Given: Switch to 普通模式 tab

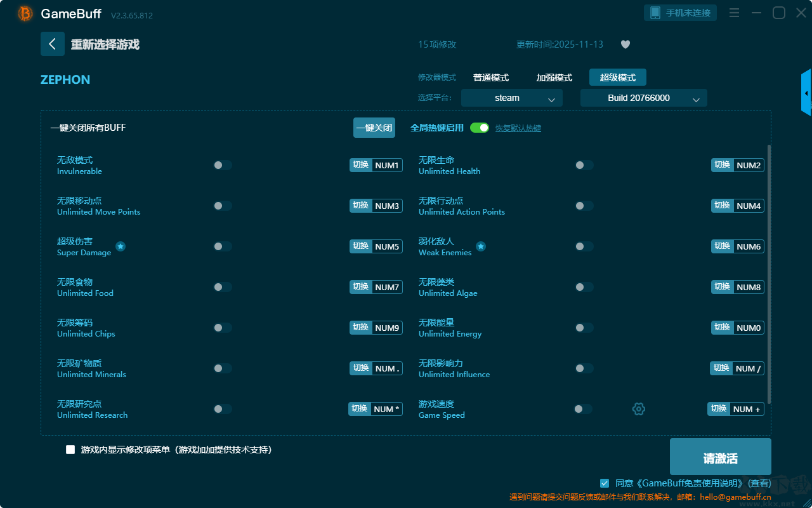Looking at the screenshot, I should (491, 77).
